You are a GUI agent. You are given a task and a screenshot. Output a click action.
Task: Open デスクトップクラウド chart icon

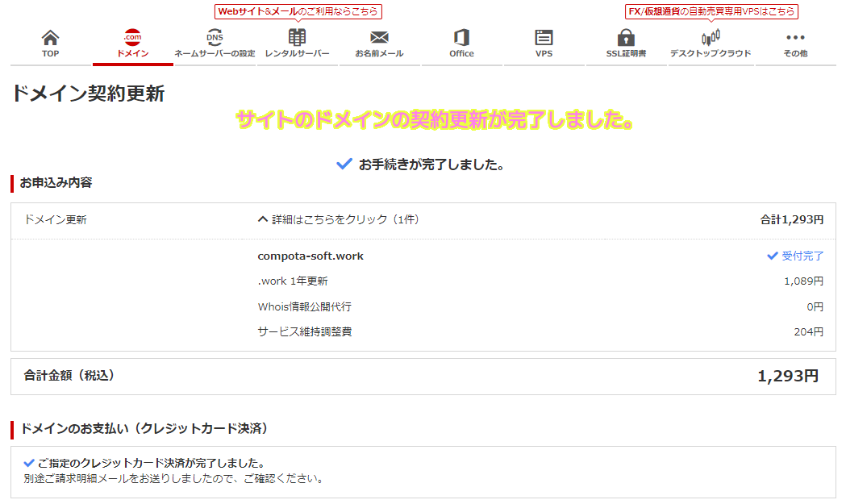710,44
